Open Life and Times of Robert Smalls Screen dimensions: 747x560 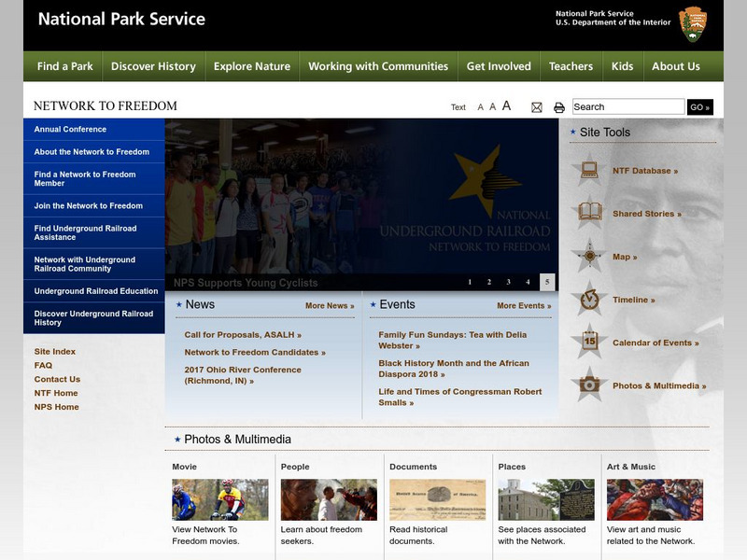point(460,398)
